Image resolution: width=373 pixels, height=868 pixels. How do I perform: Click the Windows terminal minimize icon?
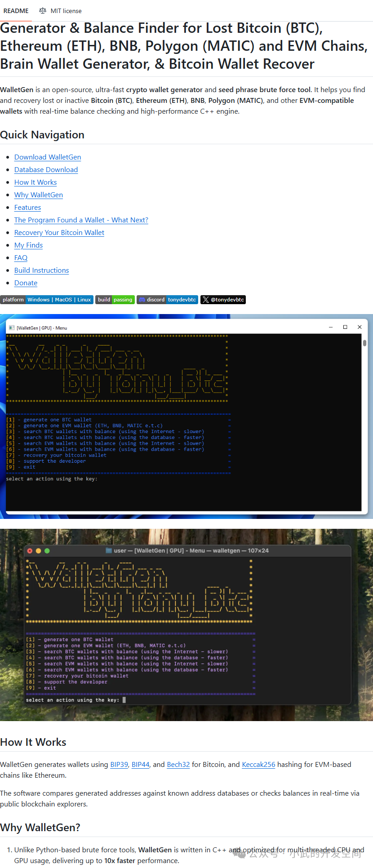[331, 327]
